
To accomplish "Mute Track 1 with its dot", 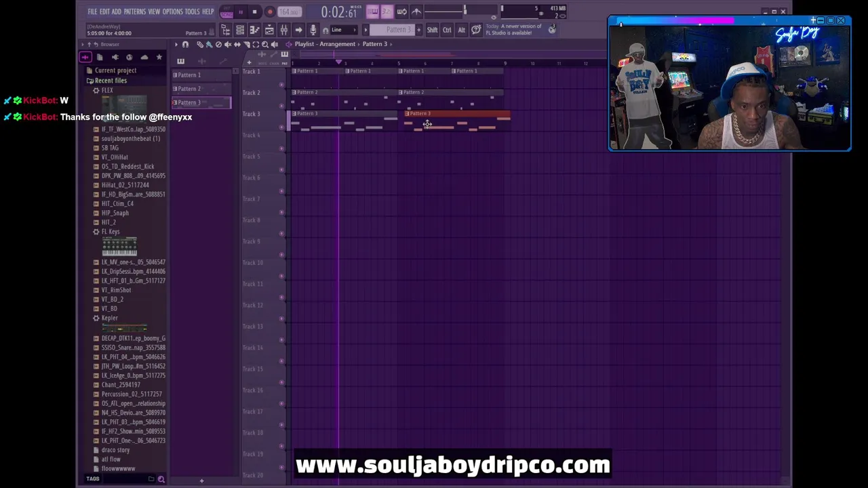I will point(281,85).
